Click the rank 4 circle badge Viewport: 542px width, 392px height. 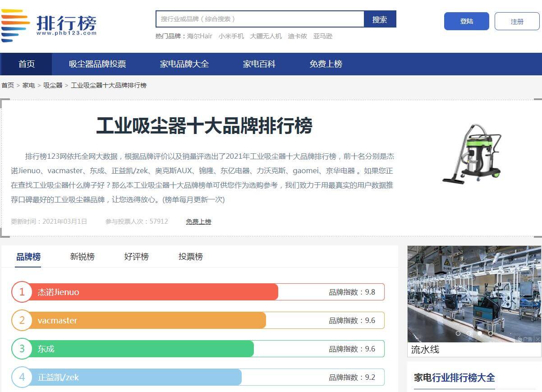coord(22,377)
